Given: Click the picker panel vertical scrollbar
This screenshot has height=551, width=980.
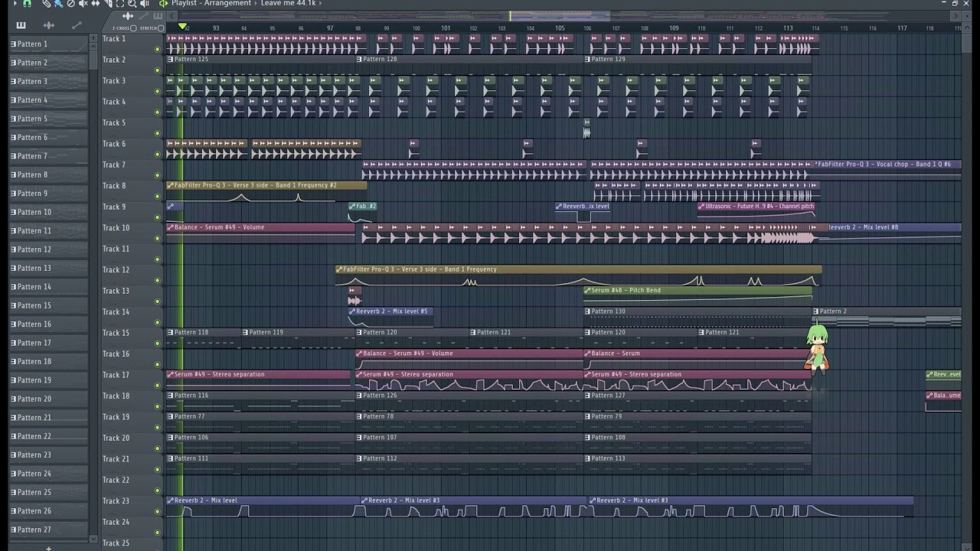Looking at the screenshot, I should click(x=94, y=291).
